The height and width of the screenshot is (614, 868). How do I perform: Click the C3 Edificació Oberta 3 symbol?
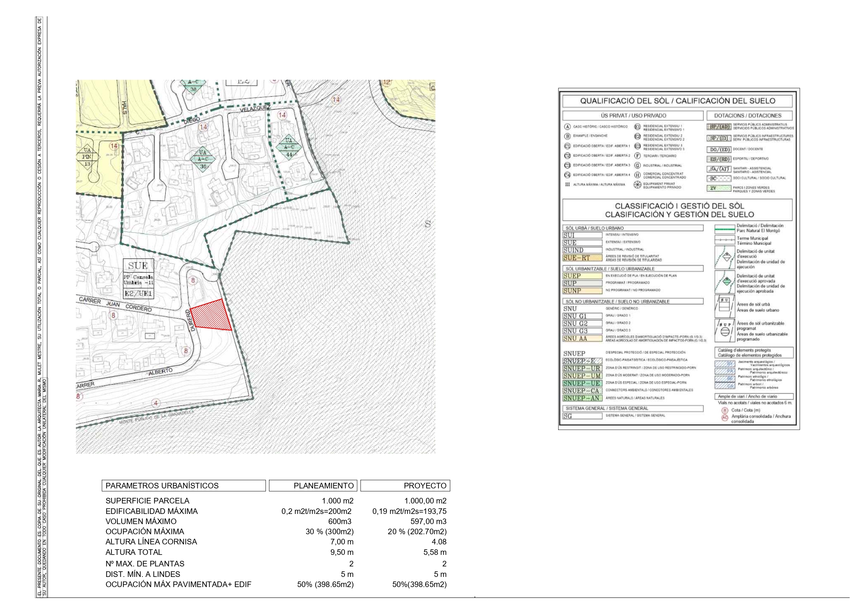(x=567, y=165)
